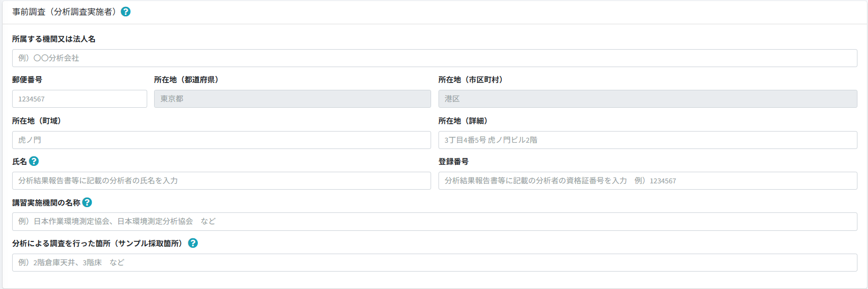Click the help icon beside 事前調査（分析調査実施者）heading
The image size is (868, 289).
[x=126, y=12]
